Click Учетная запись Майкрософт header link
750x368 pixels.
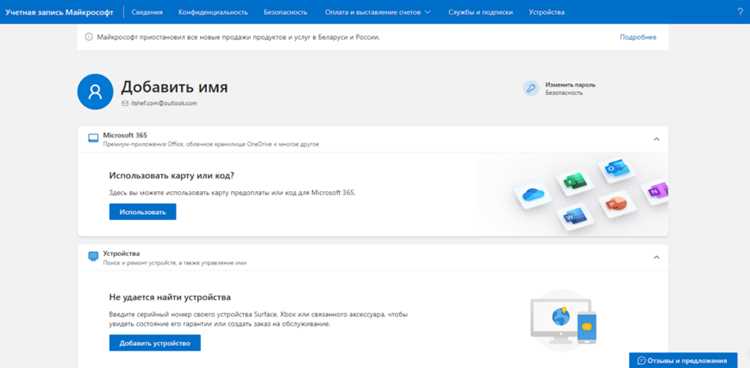pyautogui.click(x=59, y=12)
